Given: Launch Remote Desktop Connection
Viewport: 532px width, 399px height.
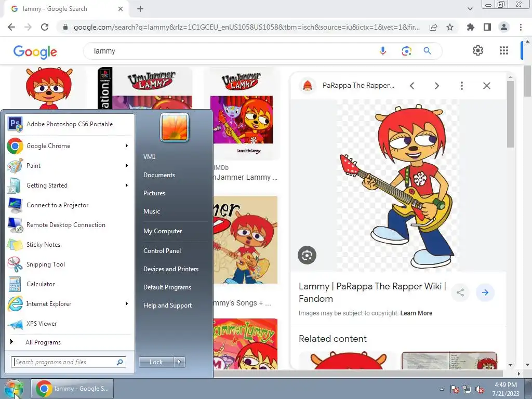Looking at the screenshot, I should 70,224.
